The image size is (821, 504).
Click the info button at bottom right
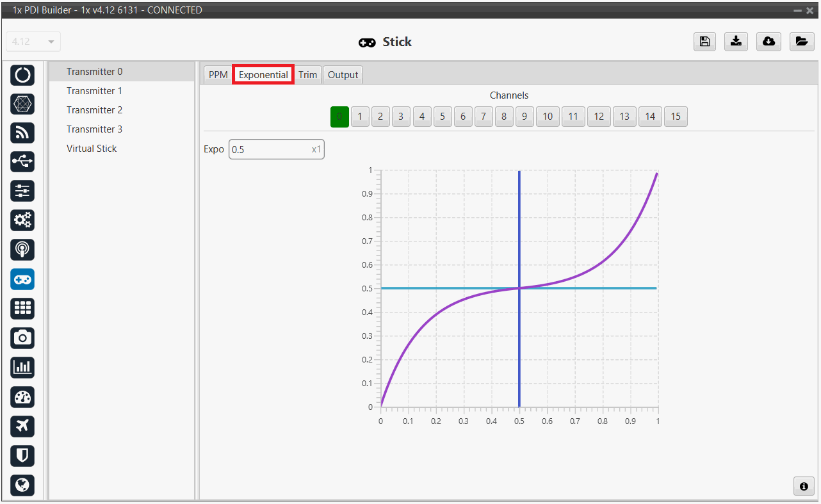803,486
